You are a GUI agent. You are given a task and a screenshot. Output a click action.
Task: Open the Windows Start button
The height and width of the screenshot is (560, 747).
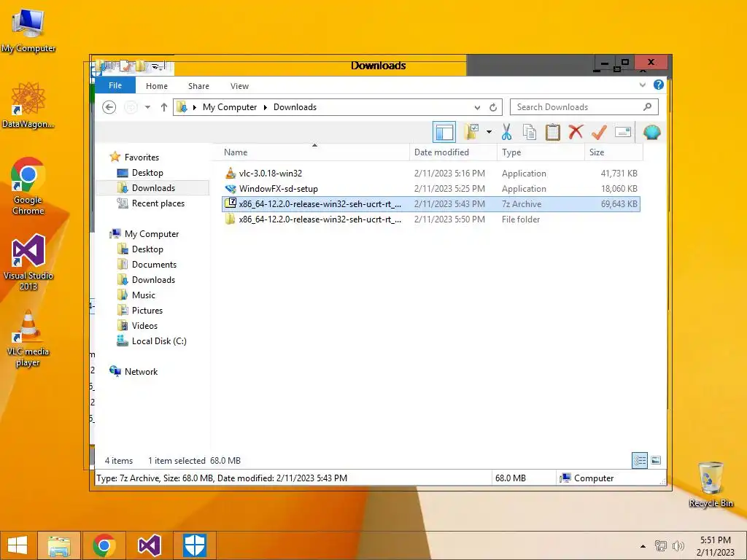[18, 545]
